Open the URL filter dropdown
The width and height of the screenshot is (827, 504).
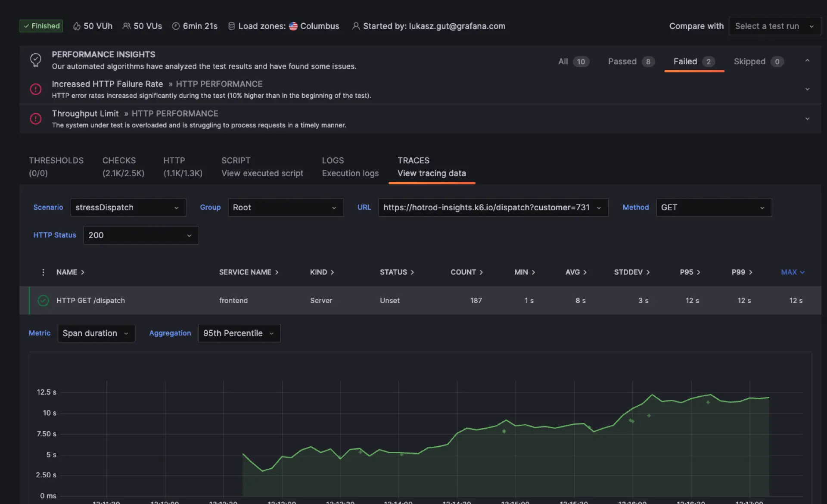click(493, 208)
